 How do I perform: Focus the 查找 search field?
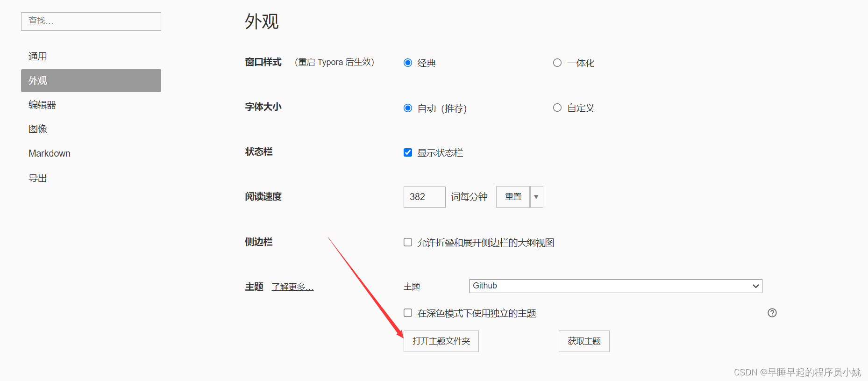click(91, 22)
